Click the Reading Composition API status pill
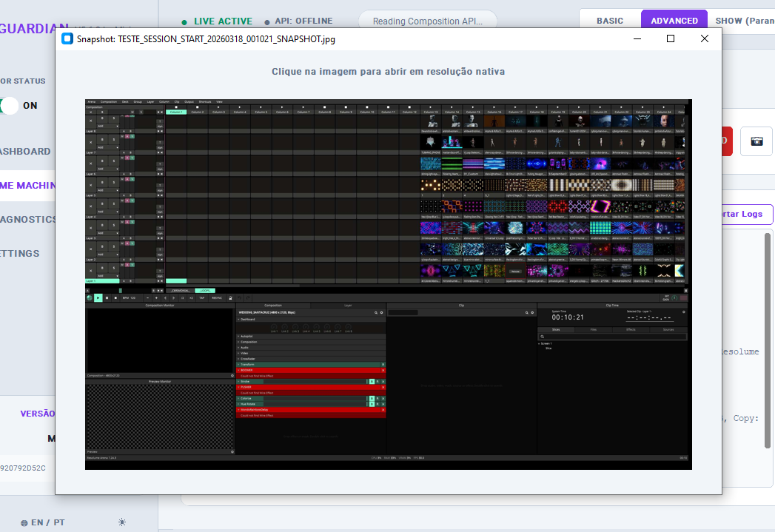775x532 pixels. coord(428,21)
